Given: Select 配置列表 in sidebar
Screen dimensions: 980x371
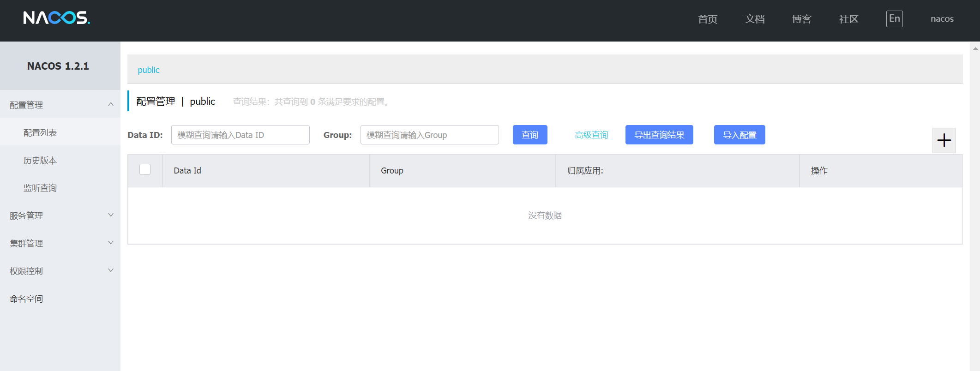Looking at the screenshot, I should pos(60,132).
